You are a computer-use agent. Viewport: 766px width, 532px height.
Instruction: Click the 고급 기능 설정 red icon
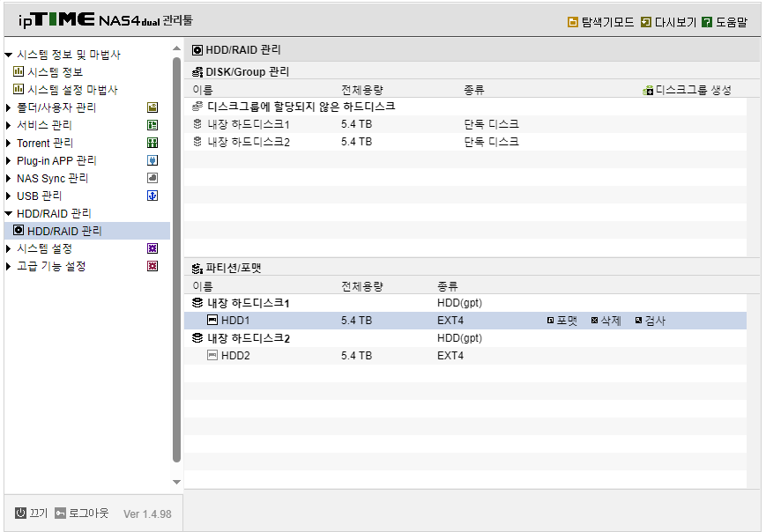click(152, 265)
